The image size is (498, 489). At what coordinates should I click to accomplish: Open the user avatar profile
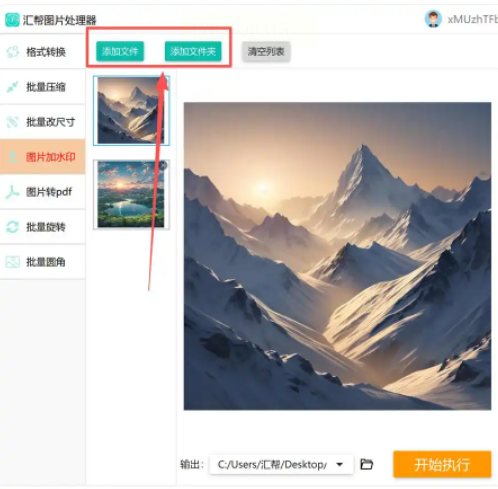tap(433, 19)
